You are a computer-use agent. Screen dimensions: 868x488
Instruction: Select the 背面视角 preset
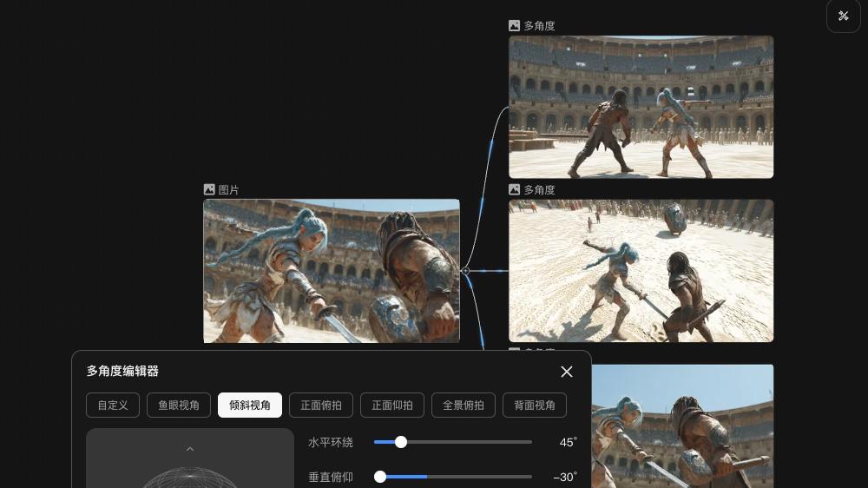click(x=535, y=406)
